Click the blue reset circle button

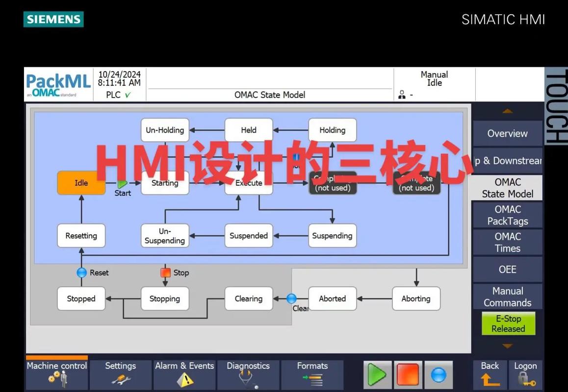point(439,374)
